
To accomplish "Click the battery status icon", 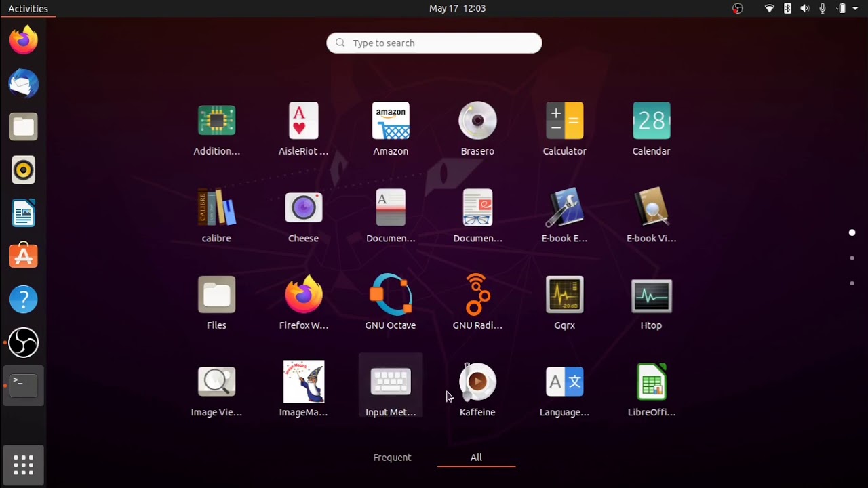I will pyautogui.click(x=841, y=8).
